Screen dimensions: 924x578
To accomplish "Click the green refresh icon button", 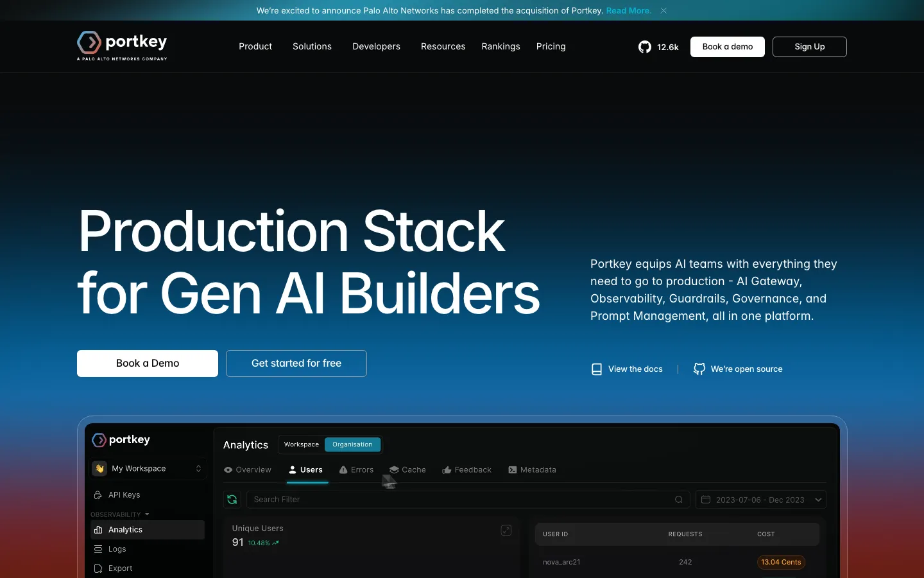I will pos(232,500).
